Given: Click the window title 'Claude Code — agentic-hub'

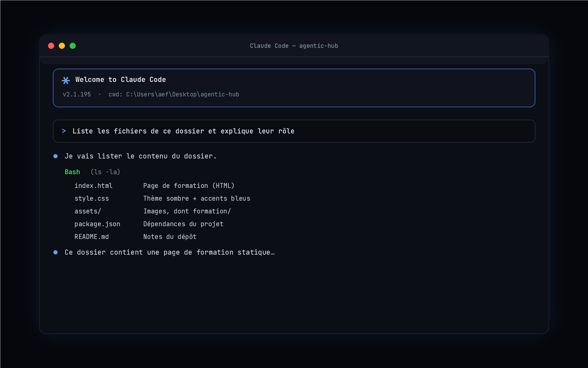Looking at the screenshot, I should pyautogui.click(x=294, y=46).
